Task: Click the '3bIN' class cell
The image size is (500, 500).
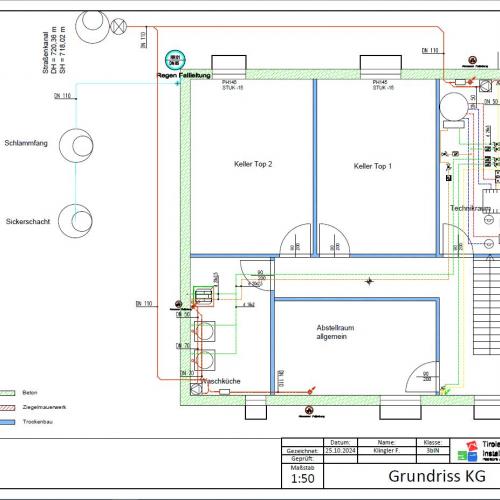Action: (x=433, y=451)
